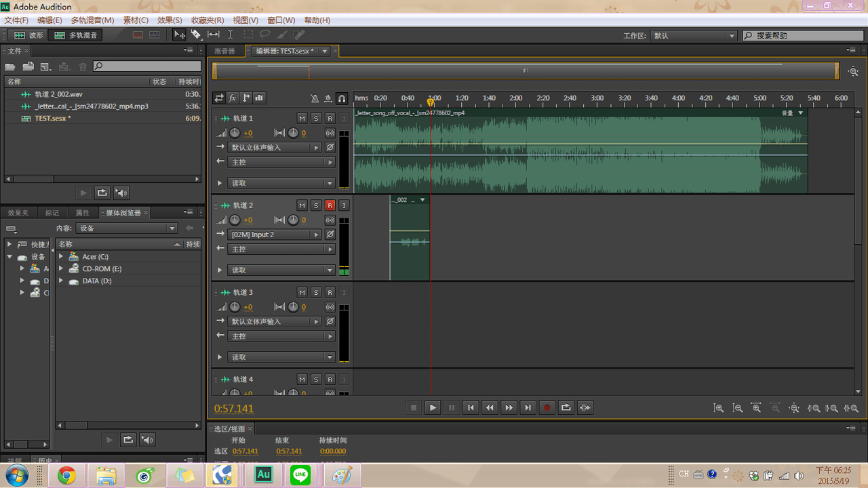Mute track 轨道 1
This screenshot has height=488, width=868.
(x=302, y=119)
